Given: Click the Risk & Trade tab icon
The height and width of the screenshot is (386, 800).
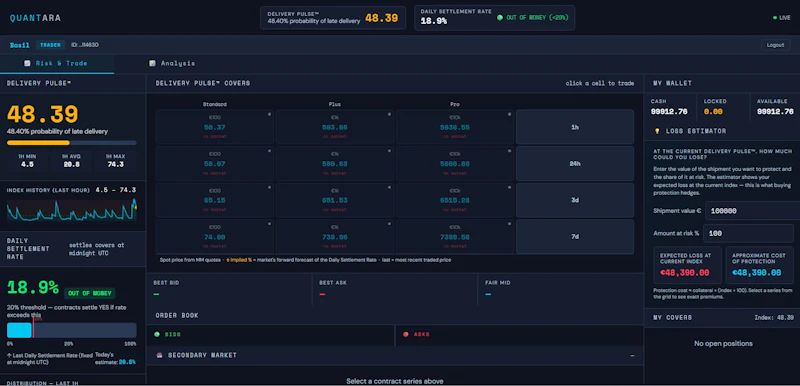Looking at the screenshot, I should tap(27, 63).
